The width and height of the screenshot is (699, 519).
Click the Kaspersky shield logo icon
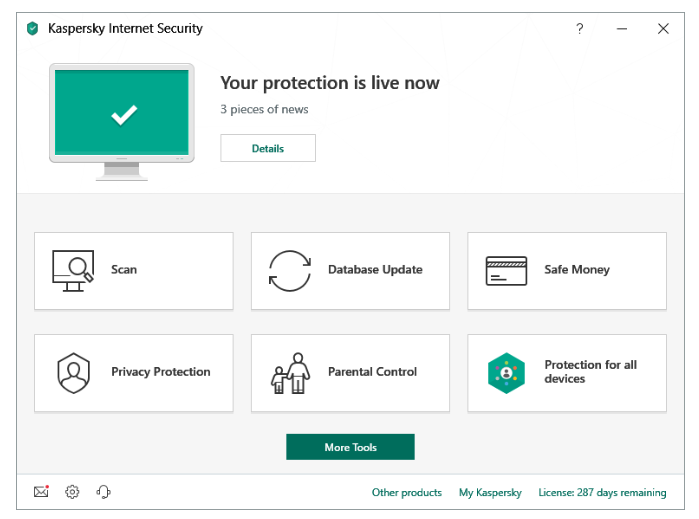coord(33,29)
